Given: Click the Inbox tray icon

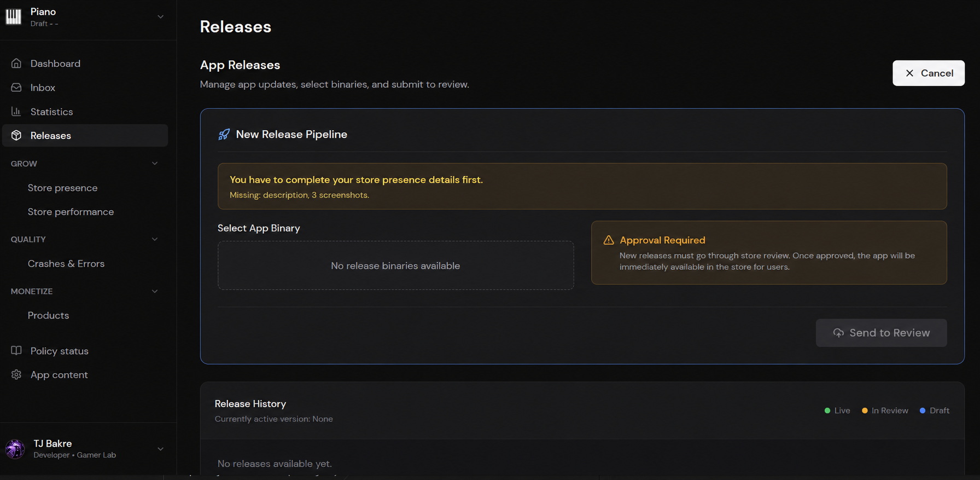Looking at the screenshot, I should point(16,88).
